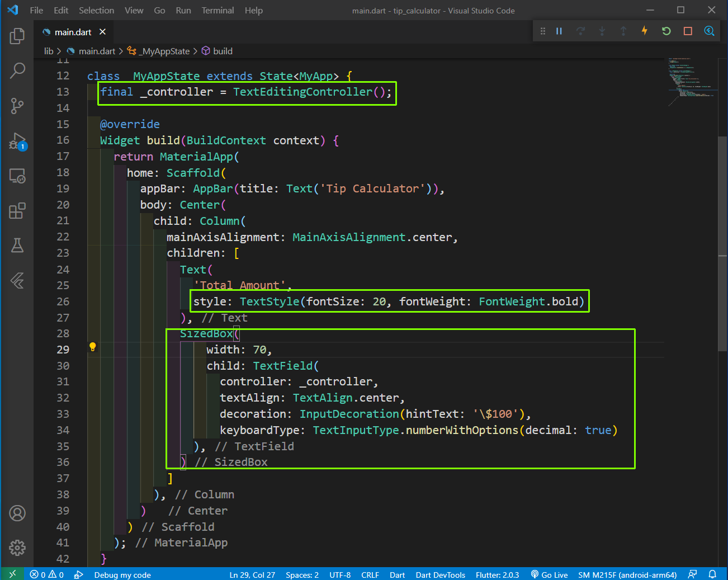728x580 pixels.
Task: Open the Edit menu
Action: pyautogui.click(x=61, y=10)
